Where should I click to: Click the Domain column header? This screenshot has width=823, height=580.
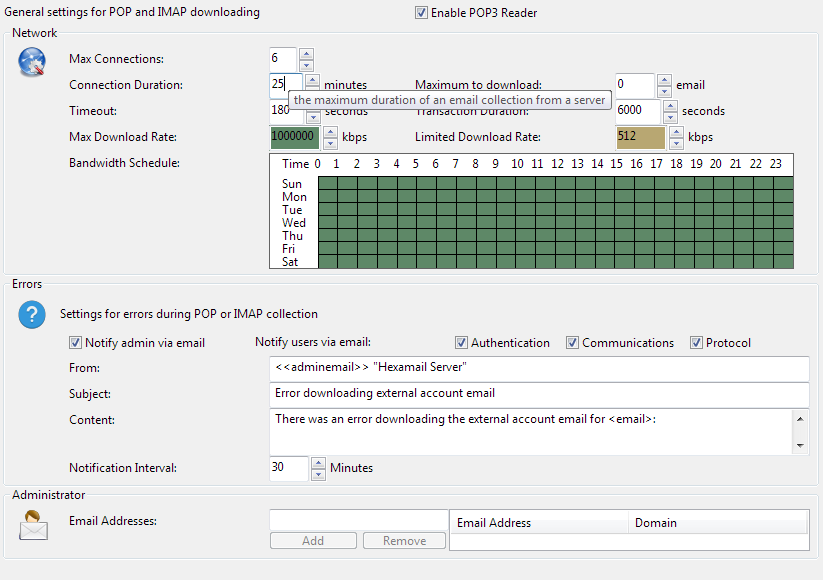point(717,523)
